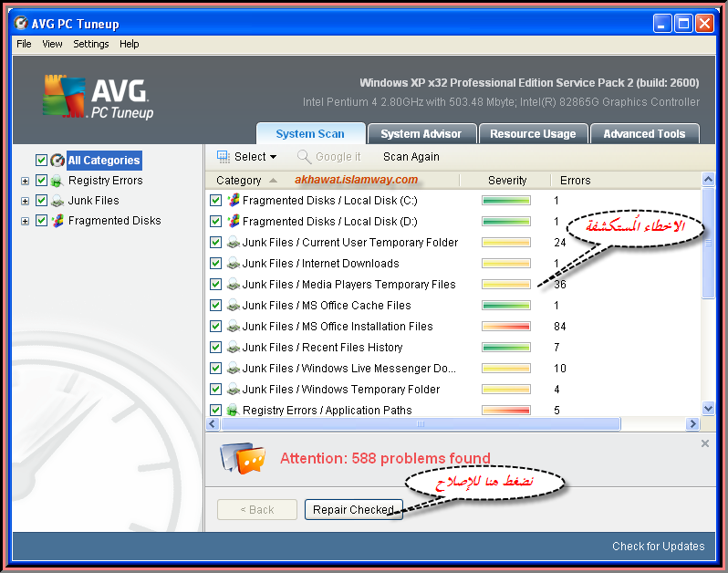The width and height of the screenshot is (728, 573).
Task: Sort by the Category column header
Action: (239, 180)
